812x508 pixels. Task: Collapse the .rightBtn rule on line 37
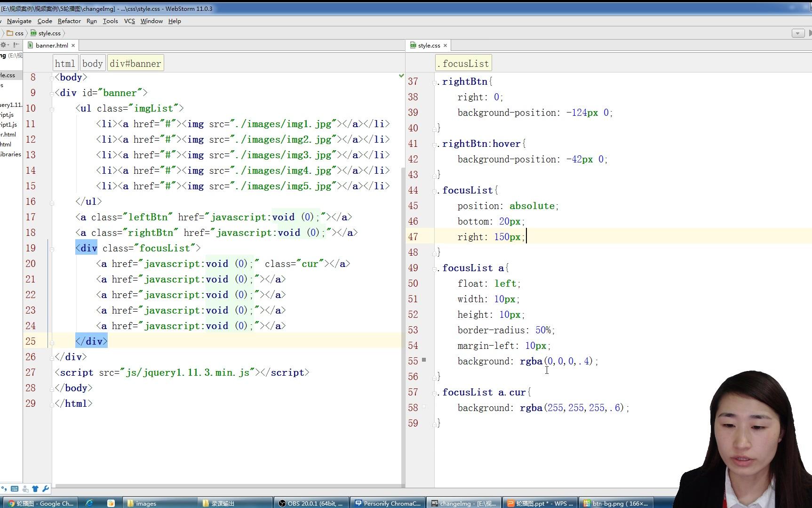(434, 82)
